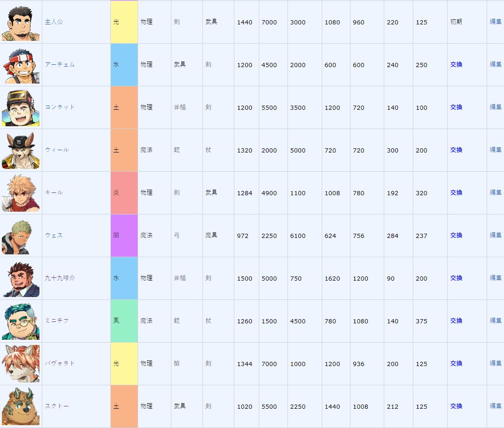Click the ウィール character portrait
The height and width of the screenshot is (428, 504).
pos(21,150)
